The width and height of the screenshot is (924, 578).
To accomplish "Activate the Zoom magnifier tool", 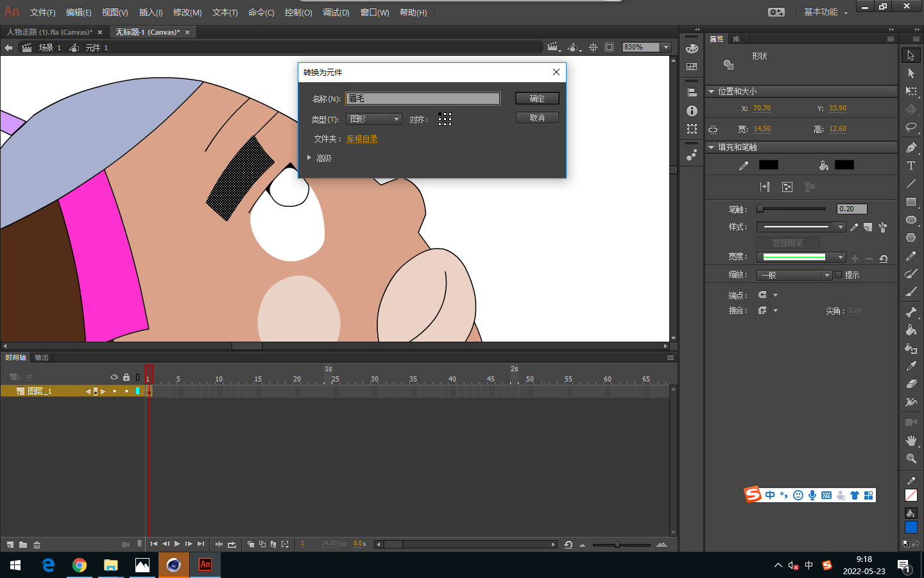I will point(911,459).
